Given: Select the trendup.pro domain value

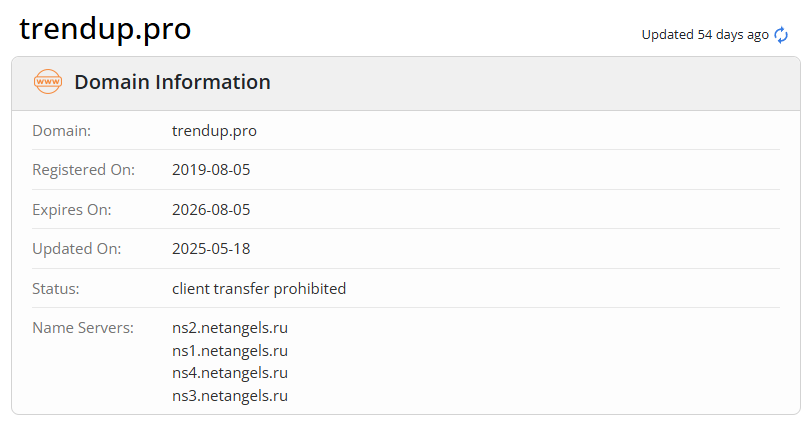Looking at the screenshot, I should click(214, 131).
